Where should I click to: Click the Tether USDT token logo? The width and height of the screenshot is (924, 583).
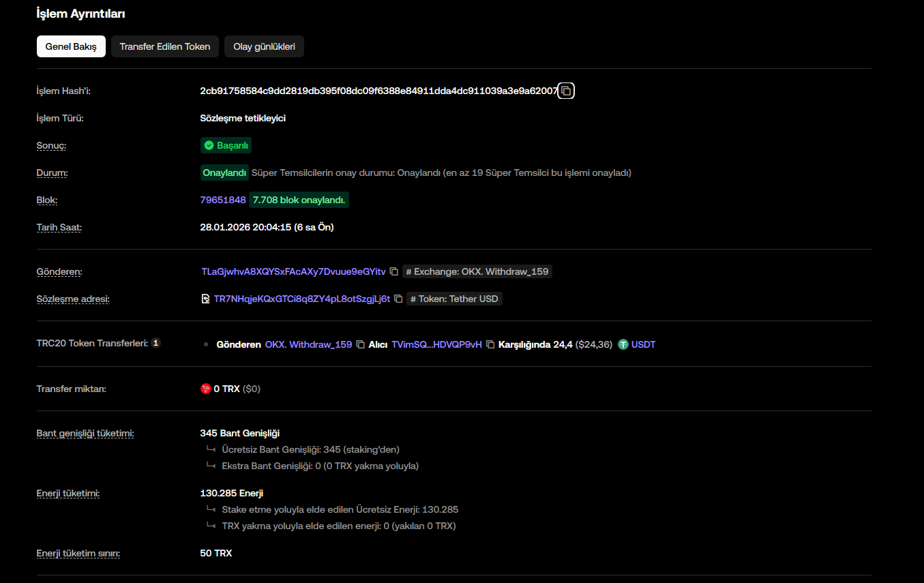pyautogui.click(x=623, y=344)
